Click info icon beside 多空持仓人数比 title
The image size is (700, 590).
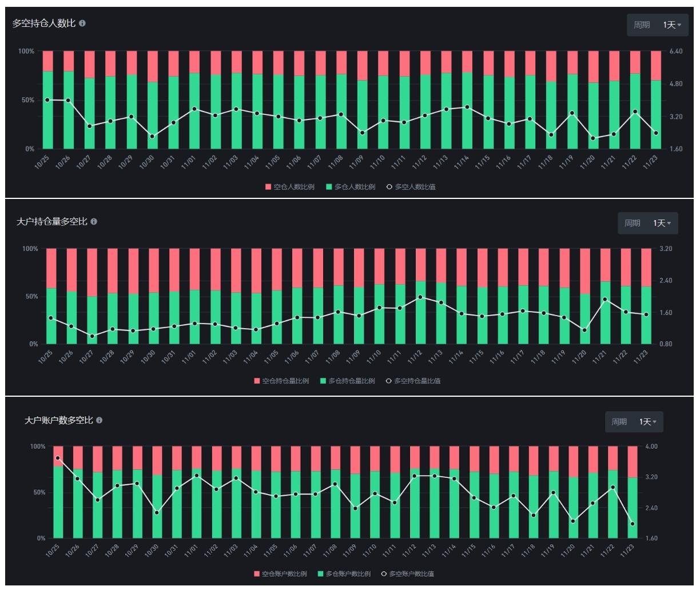pos(82,23)
